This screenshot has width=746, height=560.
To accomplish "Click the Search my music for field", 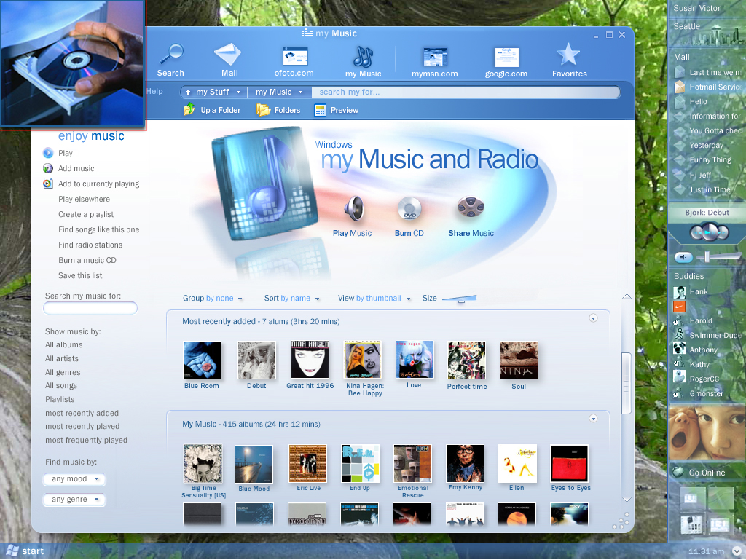I will pos(90,308).
